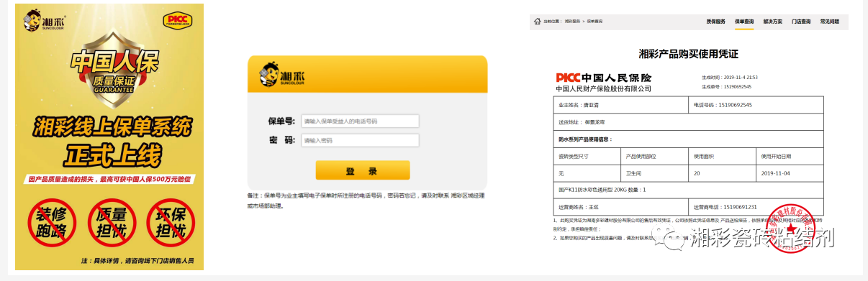Click the PICC logo on voucher
This screenshot has width=868, height=281.
click(568, 78)
